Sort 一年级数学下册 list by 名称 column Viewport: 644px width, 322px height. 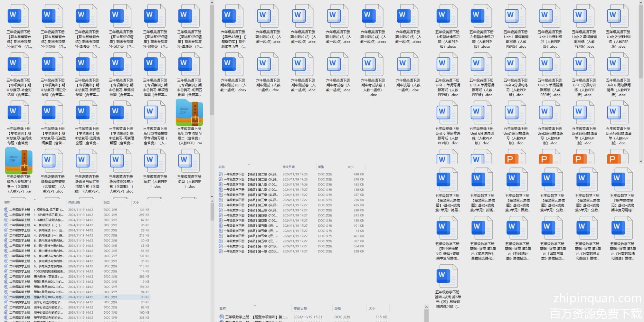pyautogui.click(x=222, y=167)
